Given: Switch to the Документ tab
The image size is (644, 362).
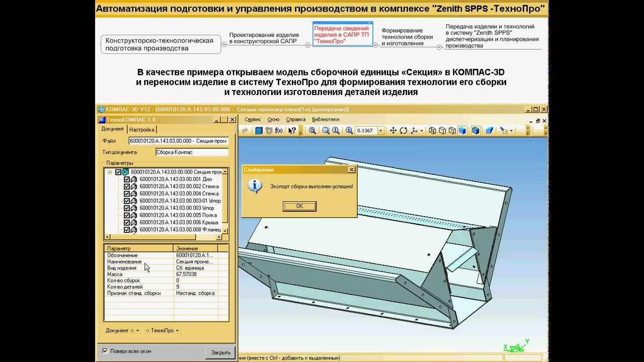Looking at the screenshot, I should 112,129.
